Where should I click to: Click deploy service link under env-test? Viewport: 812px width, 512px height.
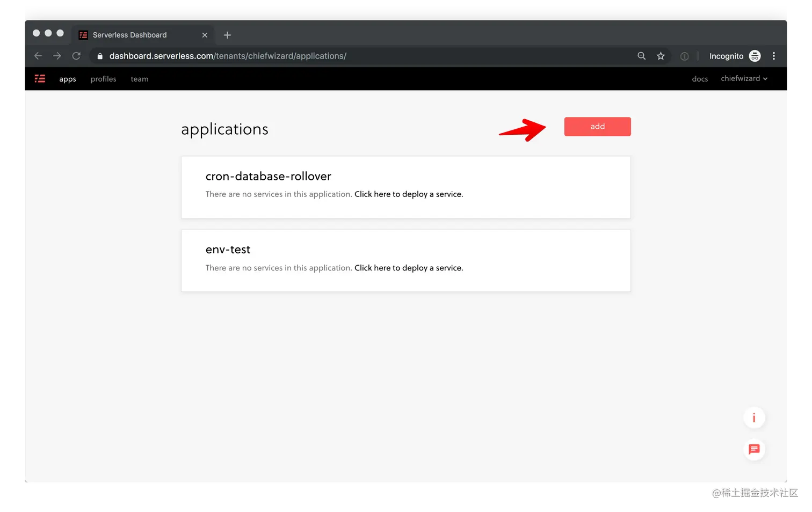[x=409, y=268]
